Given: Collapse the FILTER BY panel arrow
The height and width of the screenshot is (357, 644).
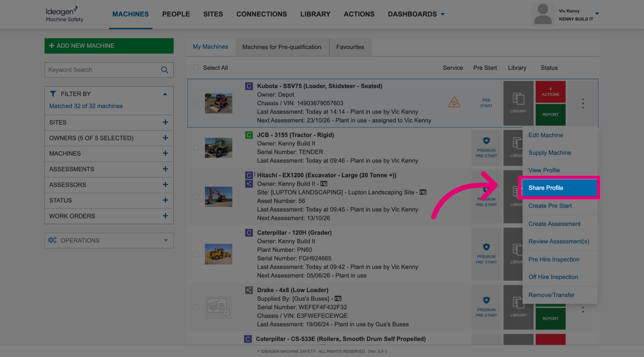Looking at the screenshot, I should [x=165, y=94].
